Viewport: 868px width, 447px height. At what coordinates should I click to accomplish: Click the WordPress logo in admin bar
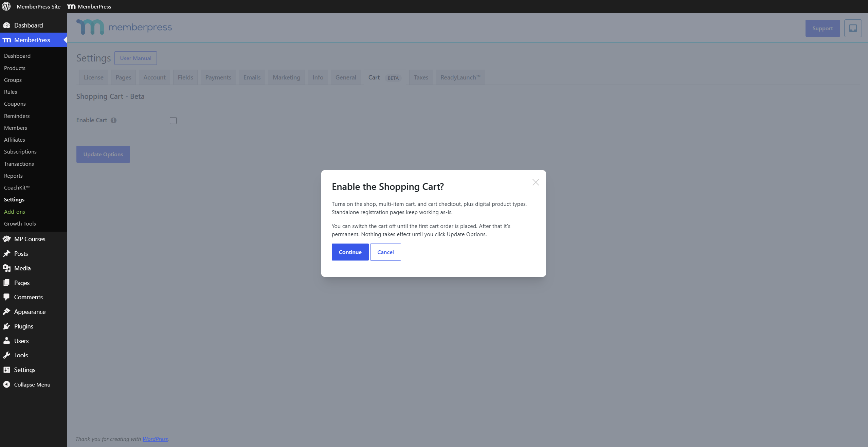pos(6,6)
